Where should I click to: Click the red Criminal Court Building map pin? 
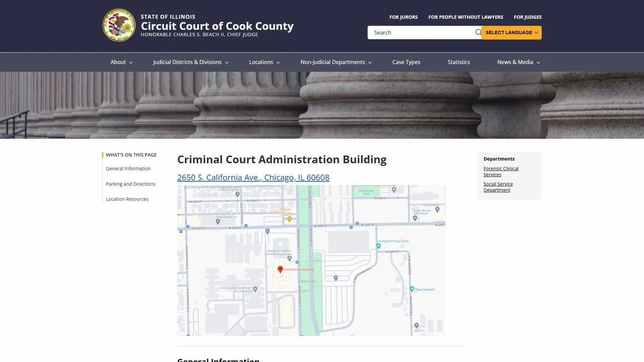(280, 270)
